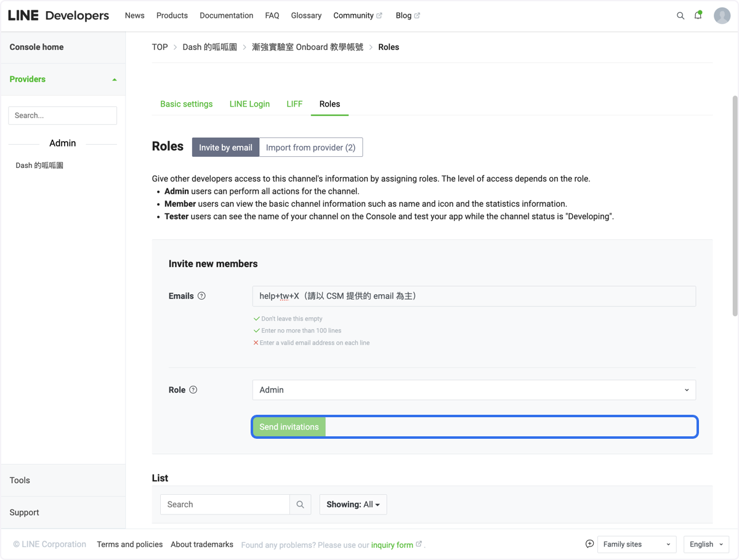
Task: Go to TOP in the breadcrumb
Action: [160, 47]
